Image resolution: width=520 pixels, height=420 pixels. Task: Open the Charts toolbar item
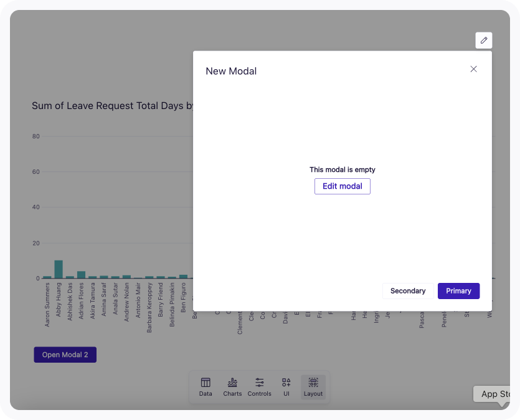[232, 387]
